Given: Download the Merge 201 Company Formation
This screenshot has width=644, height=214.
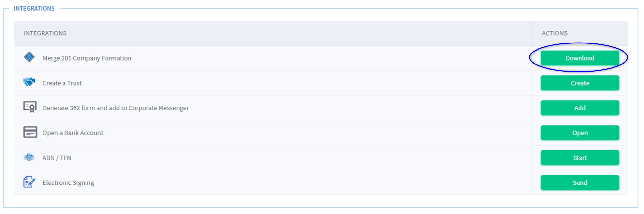Looking at the screenshot, I should 580,58.
